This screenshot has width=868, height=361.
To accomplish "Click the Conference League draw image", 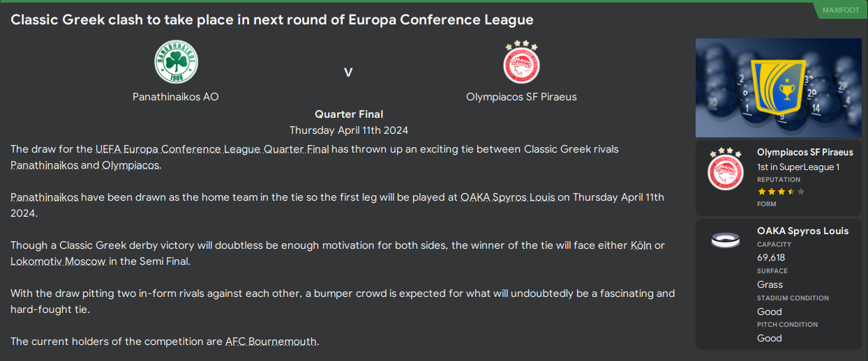I will pos(779,88).
